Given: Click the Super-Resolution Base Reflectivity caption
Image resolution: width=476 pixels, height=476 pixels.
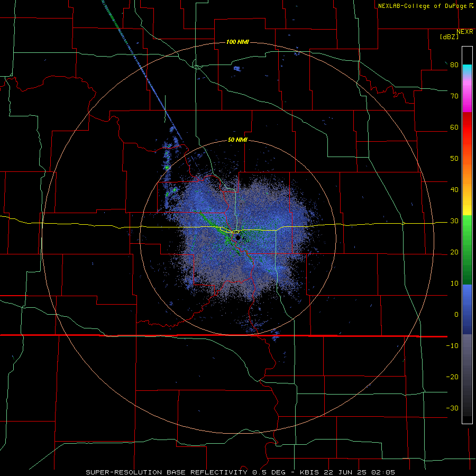Looking at the screenshot, I should (x=241, y=472).
